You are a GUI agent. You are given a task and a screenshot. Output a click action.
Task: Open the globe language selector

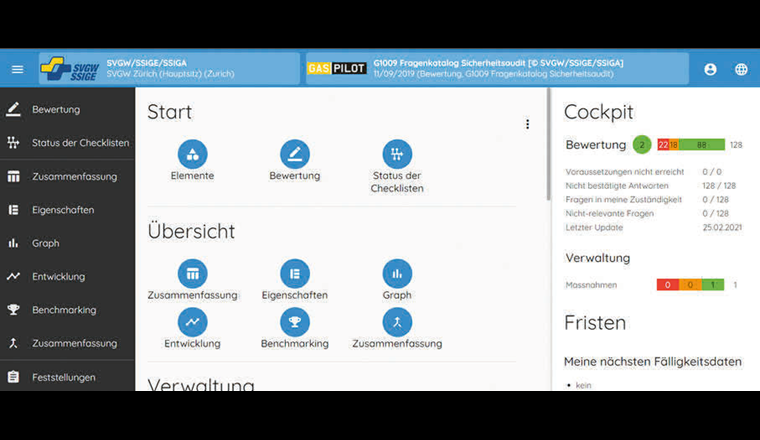pos(741,69)
